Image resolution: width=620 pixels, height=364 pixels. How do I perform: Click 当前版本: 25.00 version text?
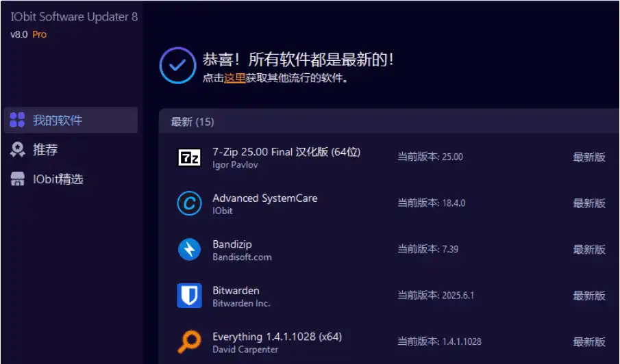430,157
